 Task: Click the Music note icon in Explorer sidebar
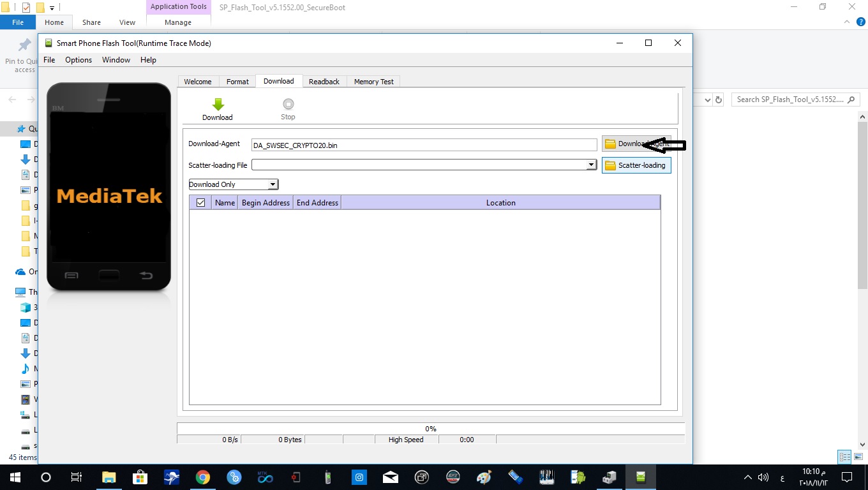click(26, 369)
